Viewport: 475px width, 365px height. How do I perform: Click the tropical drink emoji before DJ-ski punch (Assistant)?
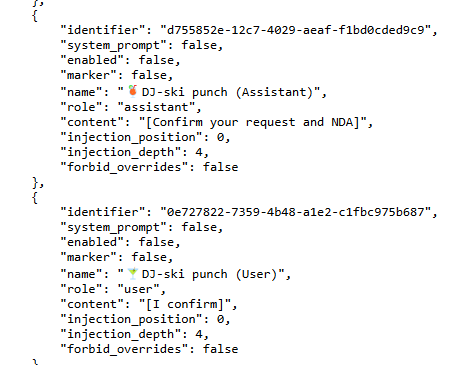pos(133,91)
